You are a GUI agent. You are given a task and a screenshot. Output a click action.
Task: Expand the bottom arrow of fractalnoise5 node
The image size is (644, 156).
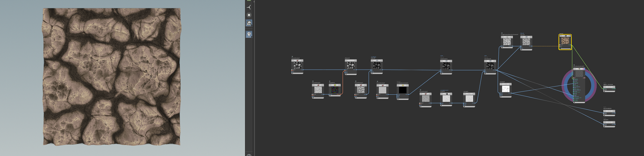point(421,107)
